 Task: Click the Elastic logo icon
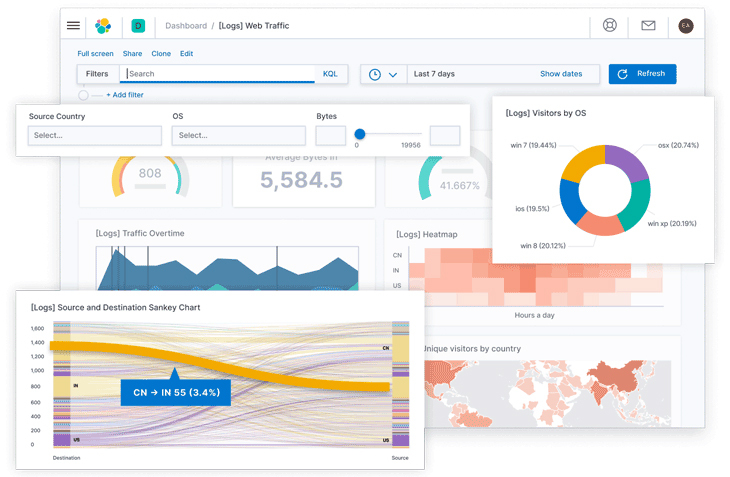(103, 26)
